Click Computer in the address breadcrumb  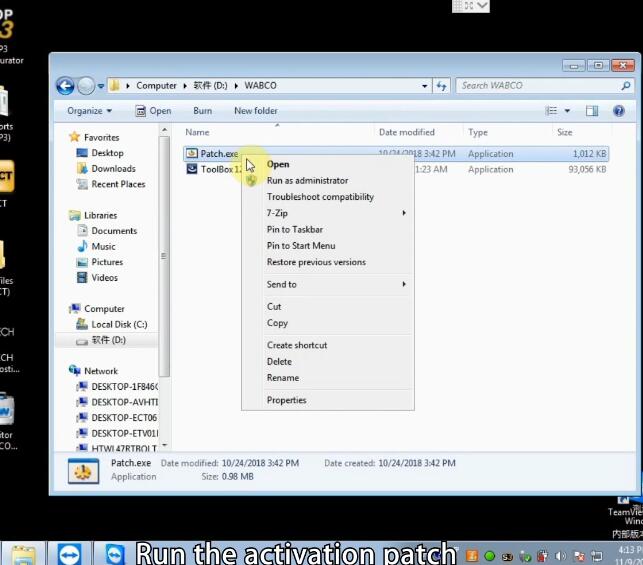156,86
